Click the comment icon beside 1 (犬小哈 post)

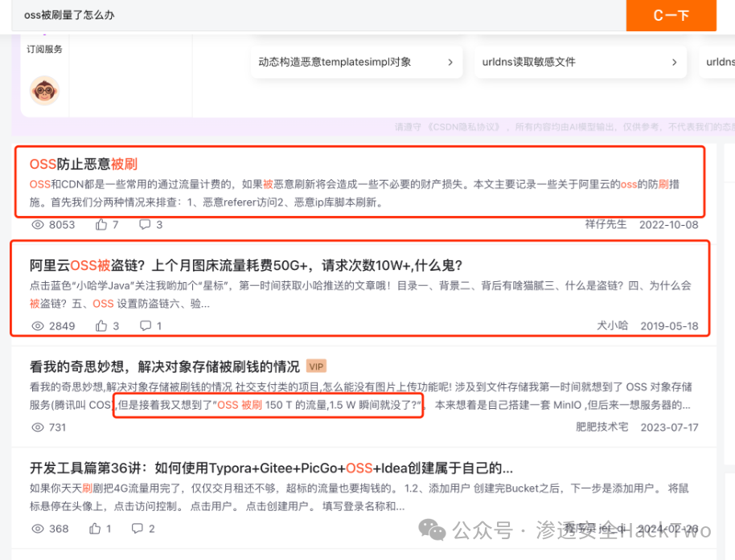146,326
